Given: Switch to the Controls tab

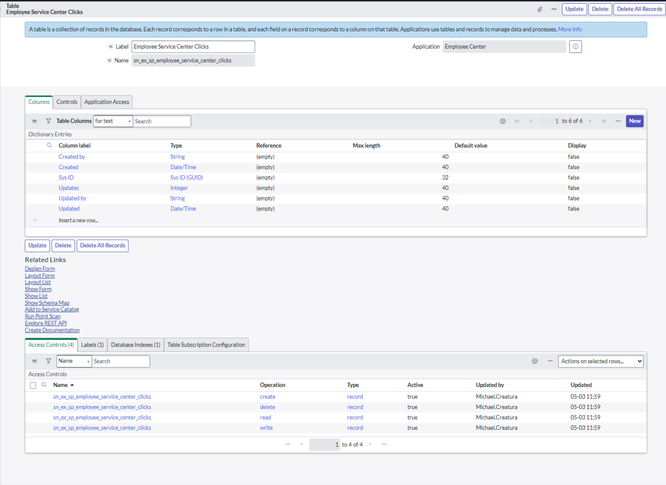Looking at the screenshot, I should tap(67, 102).
